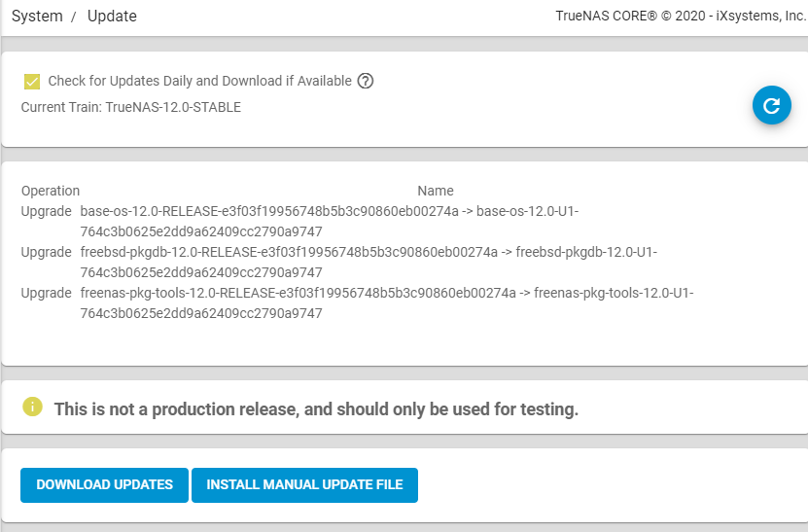Select the base-os-12.0-RELEASE upgrade entry

click(330, 221)
